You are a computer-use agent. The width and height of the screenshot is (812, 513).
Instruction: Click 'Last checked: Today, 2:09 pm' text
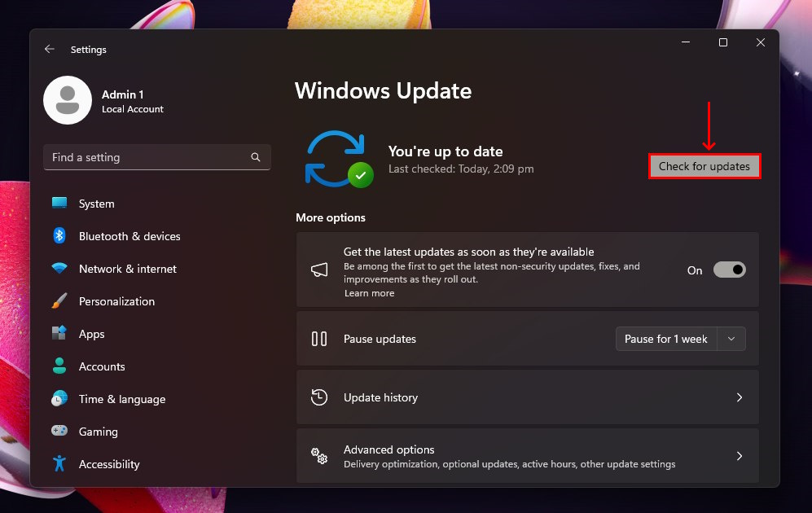461,169
